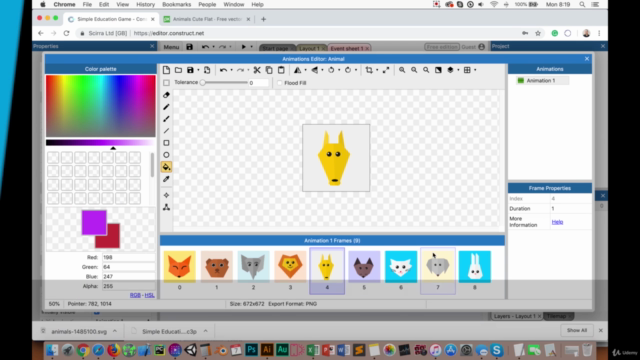Click the Zoom in magnifier icon
The height and width of the screenshot is (360, 640).
click(x=402, y=70)
